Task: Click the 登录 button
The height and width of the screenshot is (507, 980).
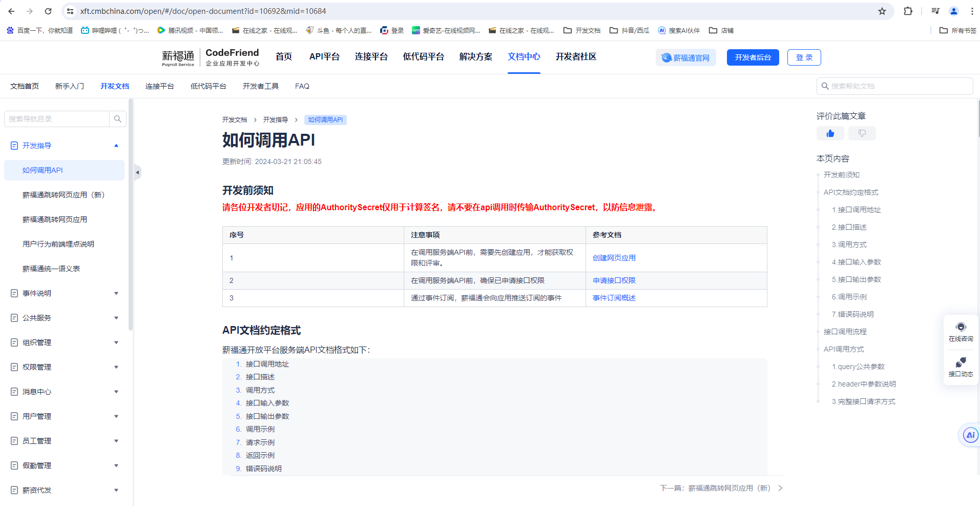Action: (x=804, y=57)
